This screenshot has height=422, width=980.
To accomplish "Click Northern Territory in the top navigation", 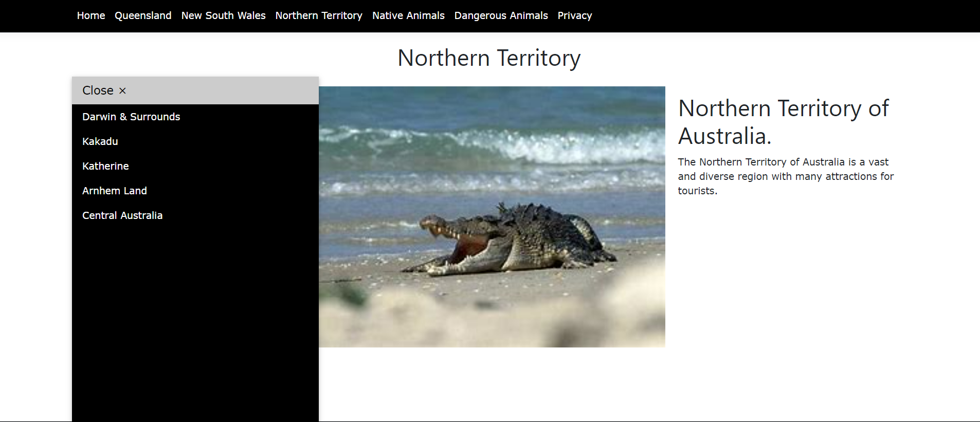I will point(319,16).
